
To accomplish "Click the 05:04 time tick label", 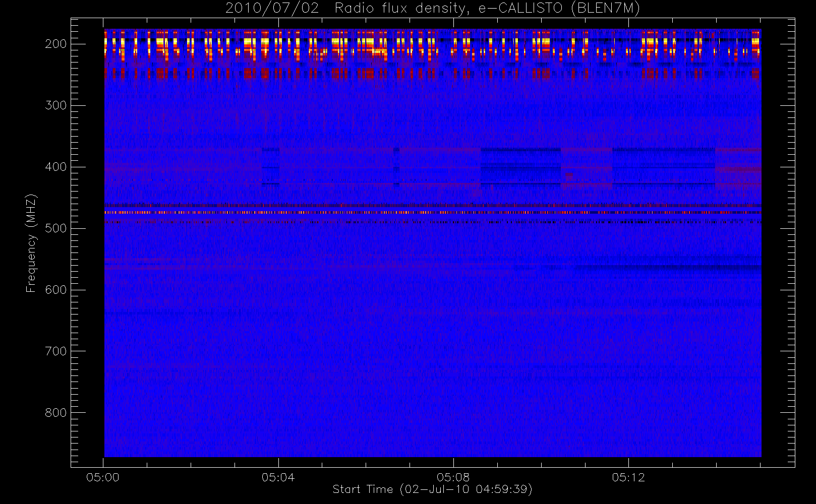I will coord(278,477).
